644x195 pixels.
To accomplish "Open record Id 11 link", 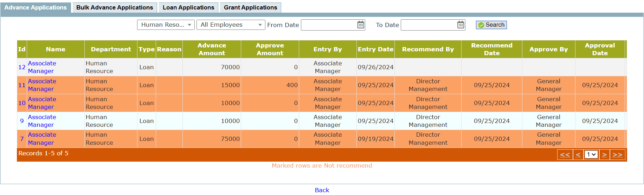I will [22, 85].
